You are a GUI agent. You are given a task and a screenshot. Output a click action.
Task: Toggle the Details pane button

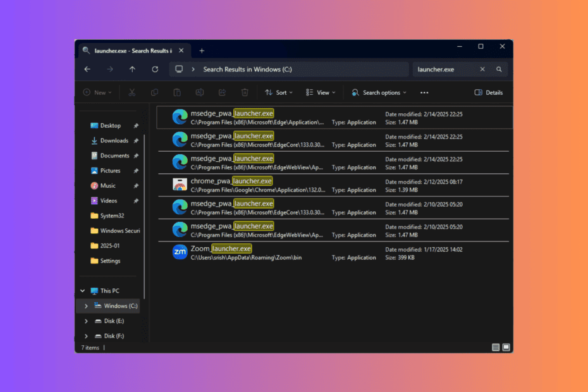tap(489, 92)
